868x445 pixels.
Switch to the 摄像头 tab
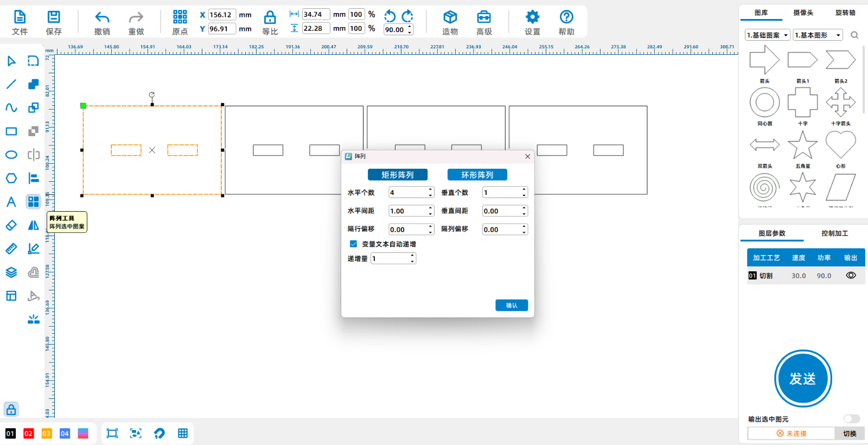tap(803, 13)
